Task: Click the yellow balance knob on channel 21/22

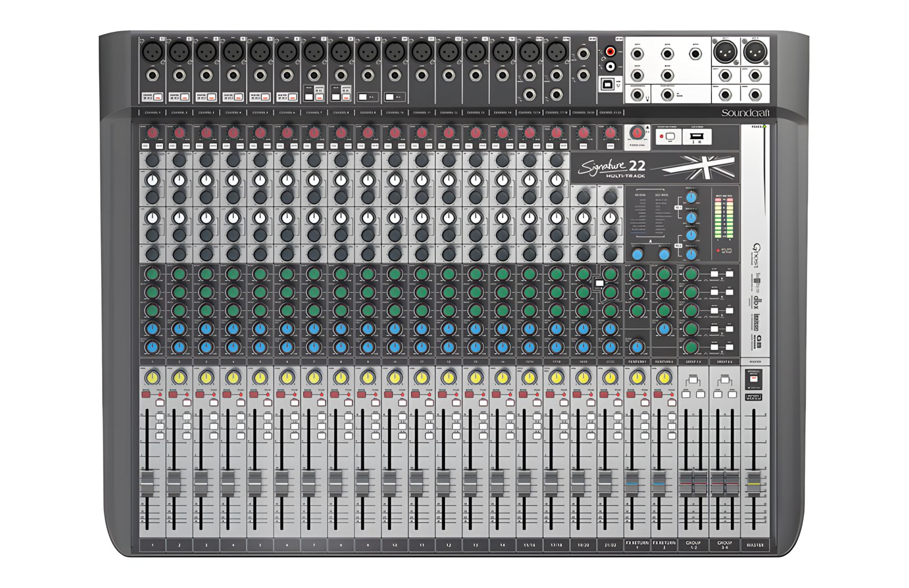Action: pyautogui.click(x=610, y=378)
